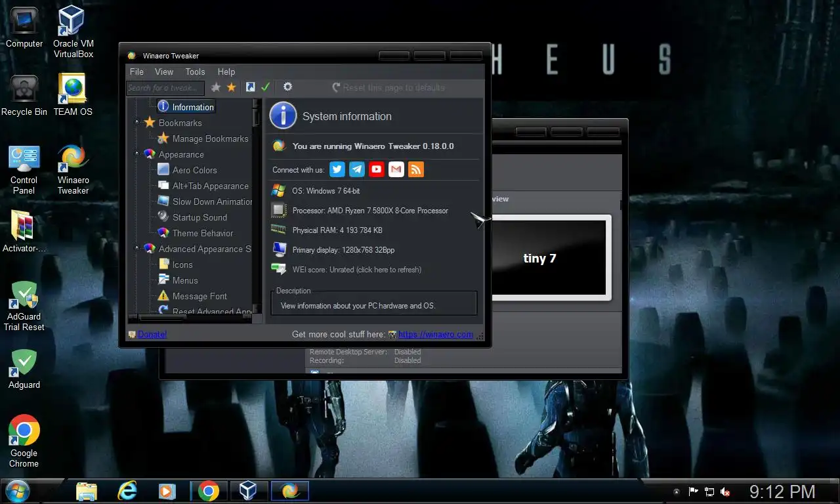
Task: Click the Recycle Bin desktop icon
Action: (x=24, y=96)
